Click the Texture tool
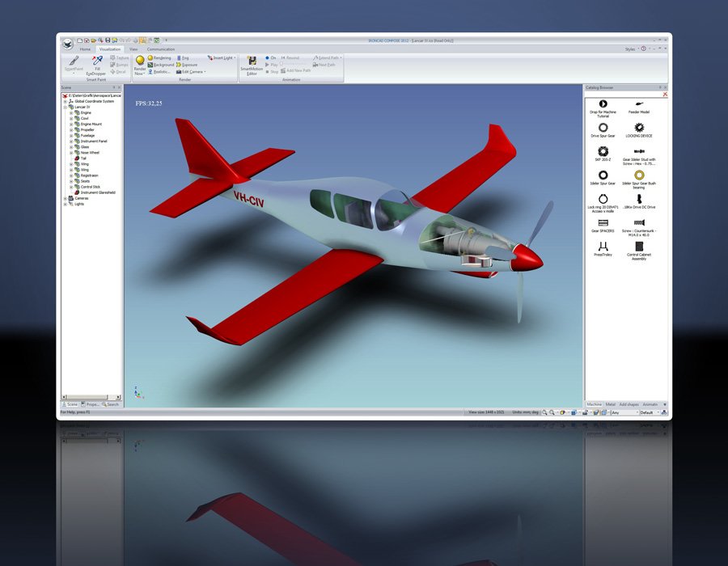Image resolution: width=728 pixels, height=566 pixels. coord(120,58)
